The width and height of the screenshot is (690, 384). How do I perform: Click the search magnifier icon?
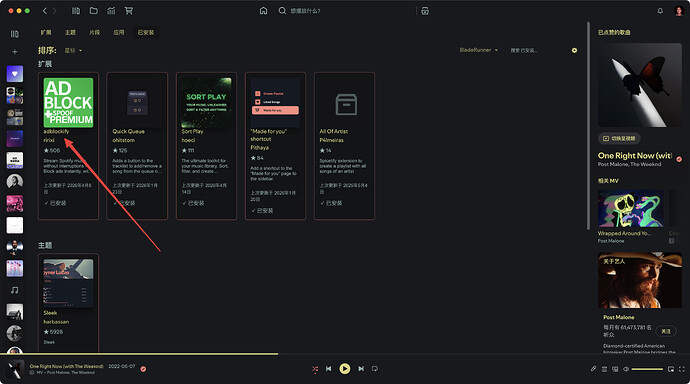coord(282,11)
